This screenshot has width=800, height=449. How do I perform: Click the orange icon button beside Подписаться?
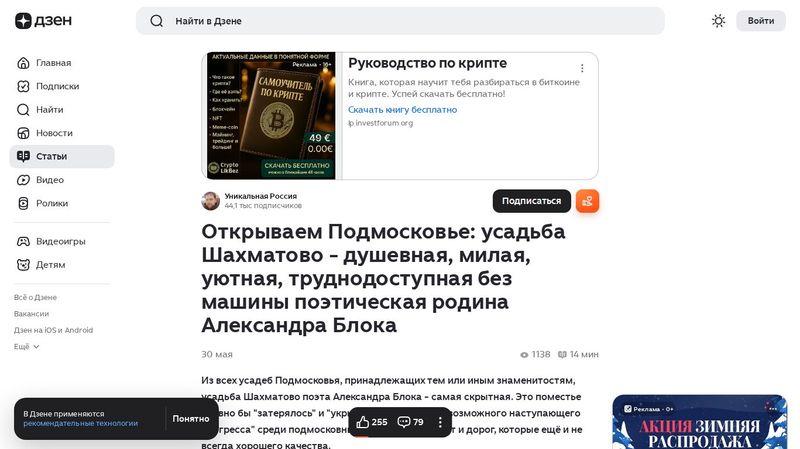[587, 201]
